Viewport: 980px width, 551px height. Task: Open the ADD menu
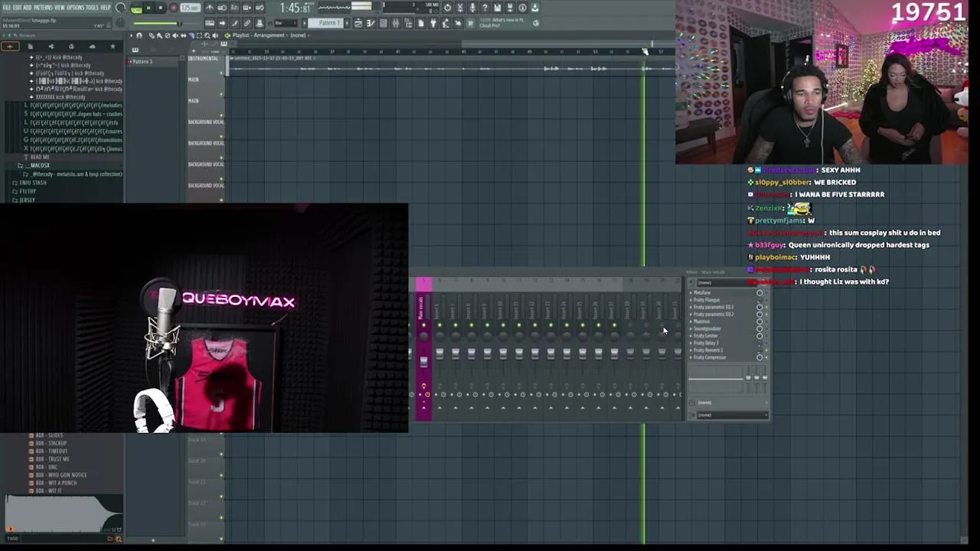click(x=27, y=8)
